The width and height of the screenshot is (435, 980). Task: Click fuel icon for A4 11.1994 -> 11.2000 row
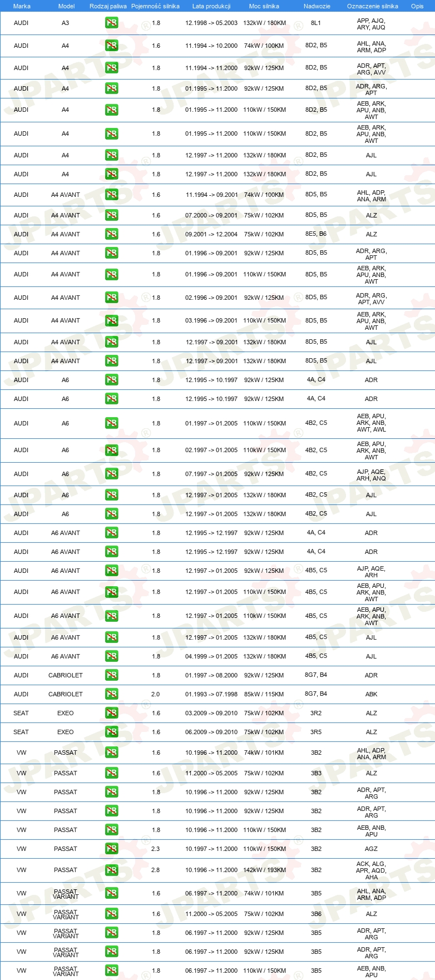[111, 68]
